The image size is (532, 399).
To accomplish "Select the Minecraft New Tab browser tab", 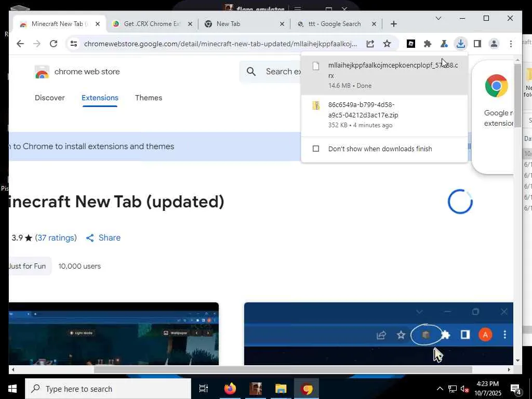I will pos(59,24).
